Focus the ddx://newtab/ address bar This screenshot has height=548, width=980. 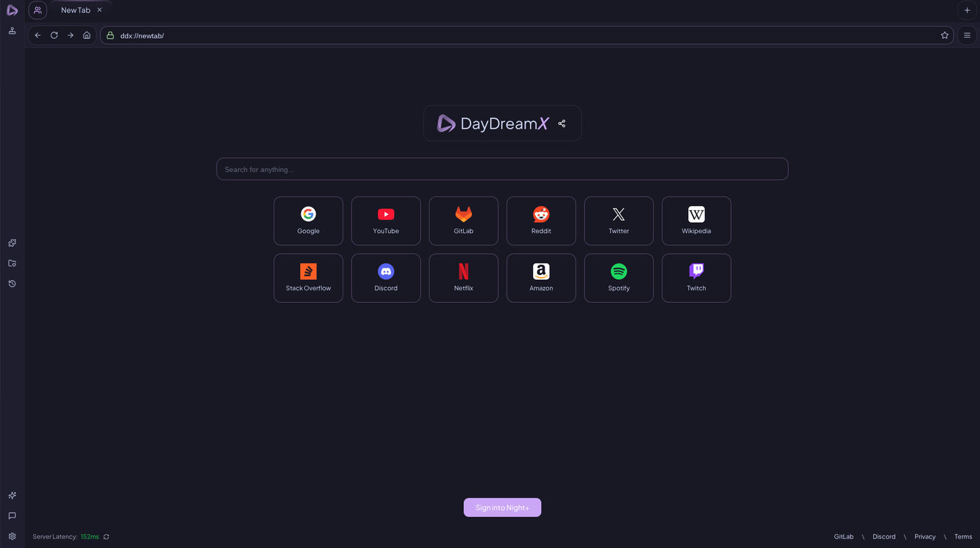tap(527, 35)
